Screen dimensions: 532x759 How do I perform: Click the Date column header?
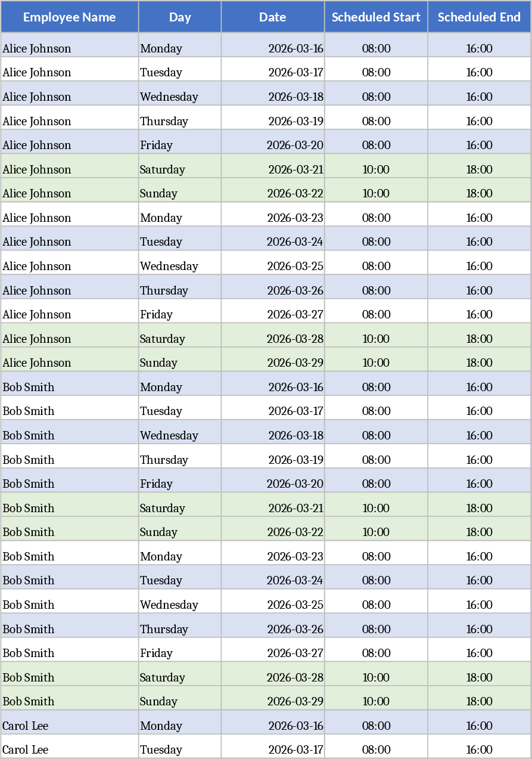pos(273,17)
